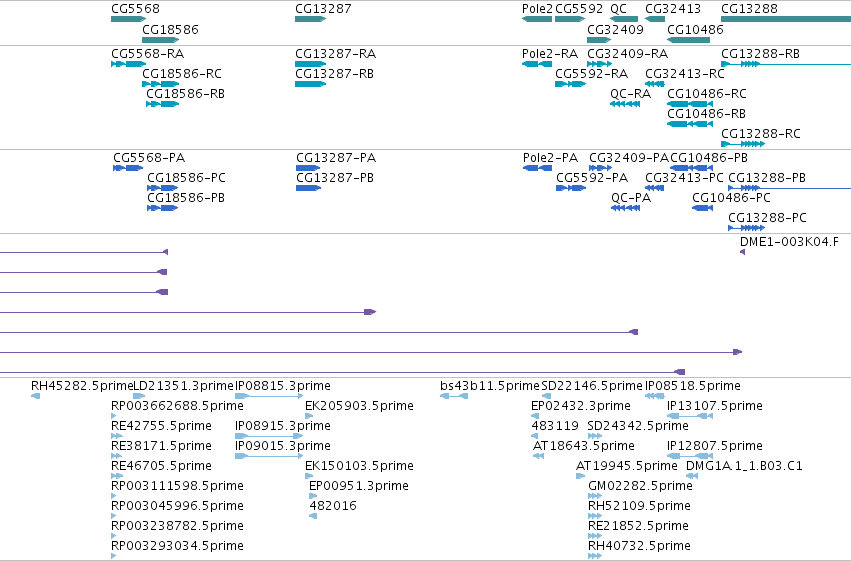
Task: Click transcript CG32413-RC
Action: point(655,84)
